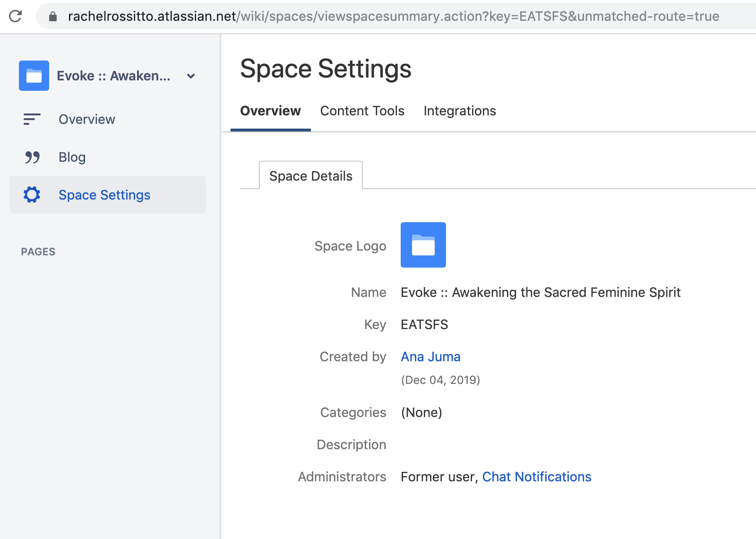
Task: Open the Chat Notifications administrator link
Action: point(537,477)
